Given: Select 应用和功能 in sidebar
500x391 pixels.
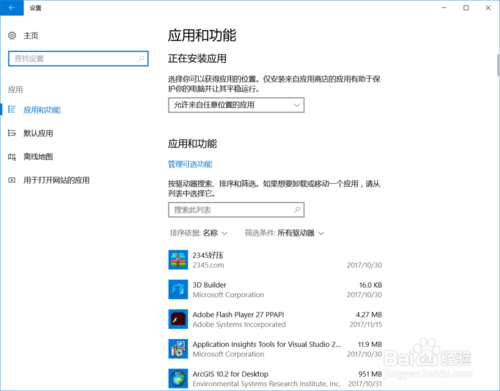Looking at the screenshot, I should click(x=42, y=110).
